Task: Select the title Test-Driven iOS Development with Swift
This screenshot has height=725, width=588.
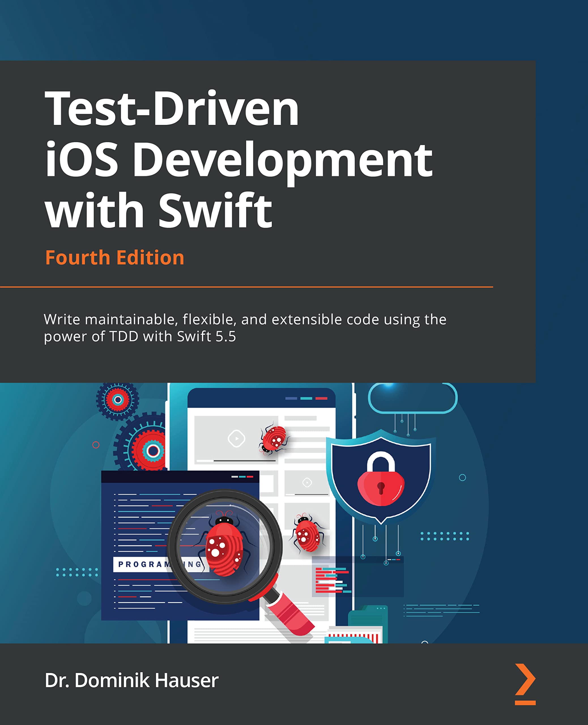Action: 237,159
